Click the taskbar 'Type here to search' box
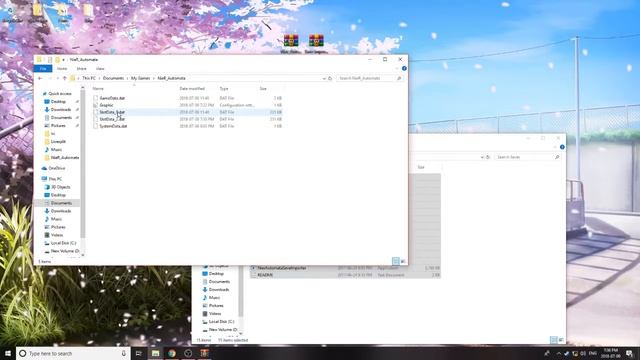 tap(73, 353)
